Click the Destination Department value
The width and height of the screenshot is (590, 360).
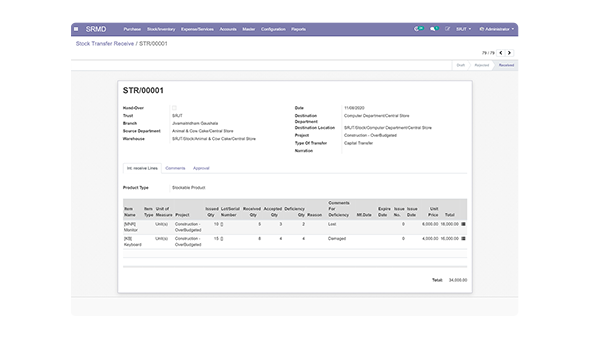click(377, 116)
